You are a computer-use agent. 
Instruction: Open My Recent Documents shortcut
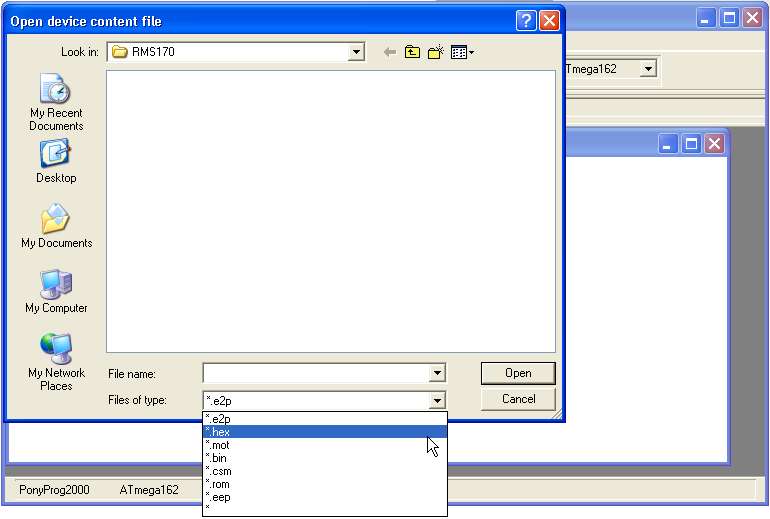[56, 103]
